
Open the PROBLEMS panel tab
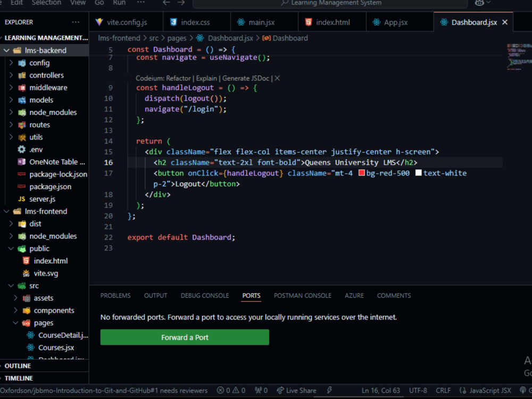tap(115, 295)
